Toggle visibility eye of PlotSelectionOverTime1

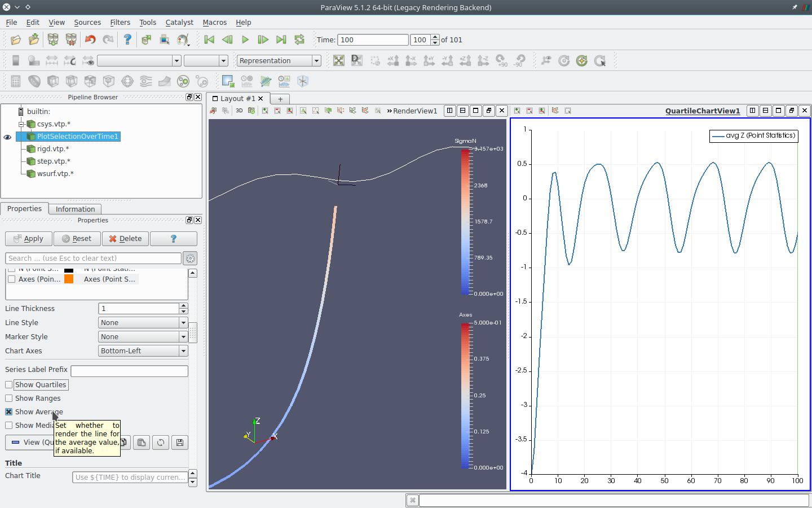click(7, 137)
